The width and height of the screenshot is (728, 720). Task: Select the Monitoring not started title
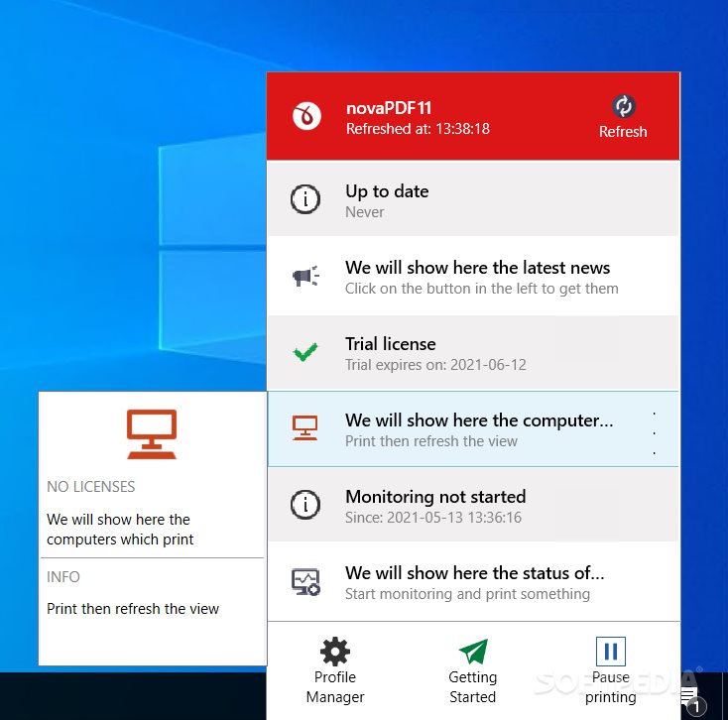coord(435,497)
